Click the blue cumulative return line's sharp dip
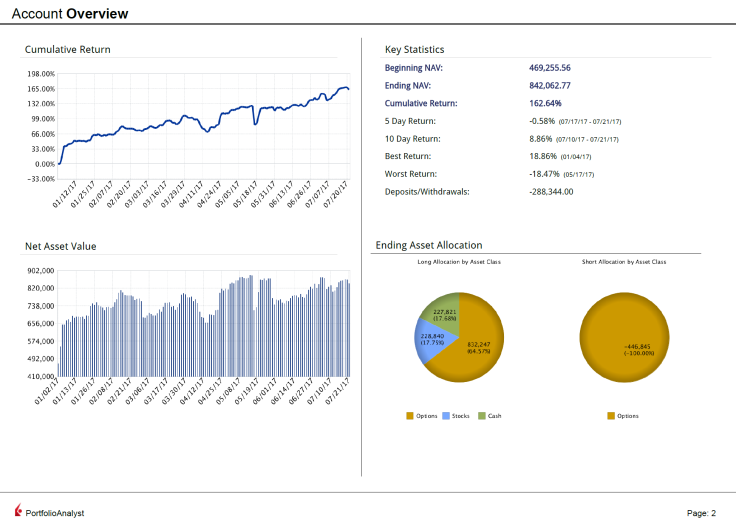 coord(255,123)
